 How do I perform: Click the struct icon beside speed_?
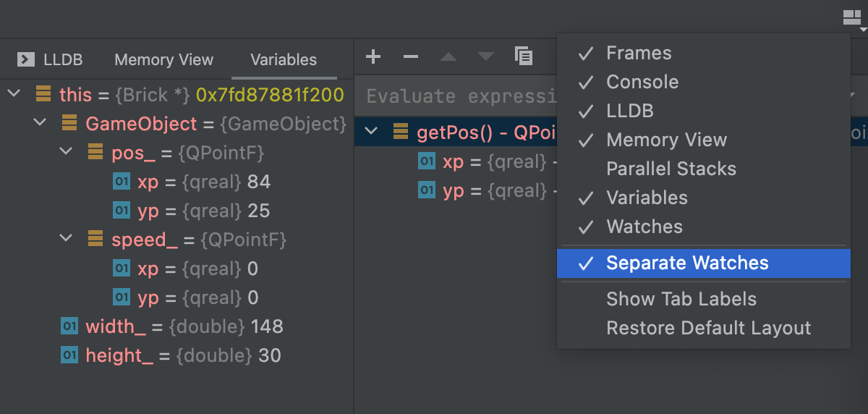[x=95, y=240]
